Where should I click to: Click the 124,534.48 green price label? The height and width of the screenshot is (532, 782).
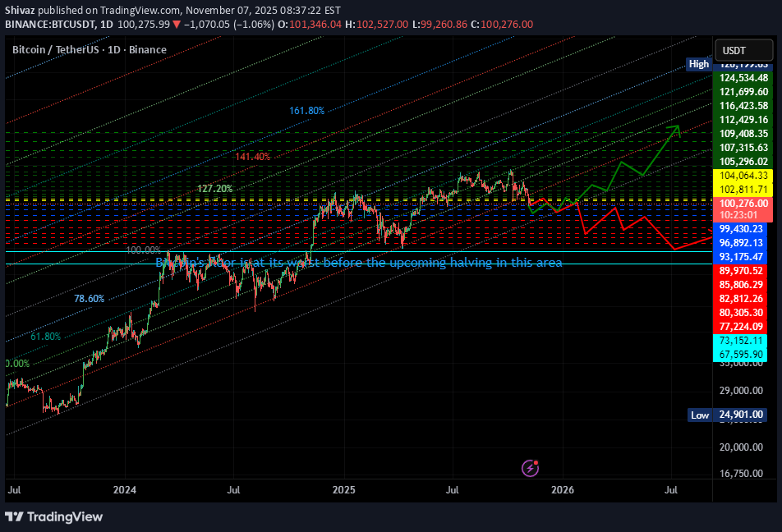[743, 78]
